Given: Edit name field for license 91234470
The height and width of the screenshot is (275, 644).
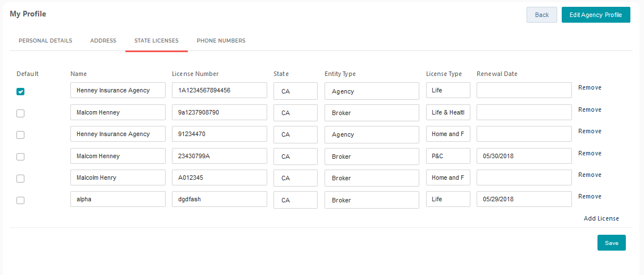Looking at the screenshot, I should (118, 134).
